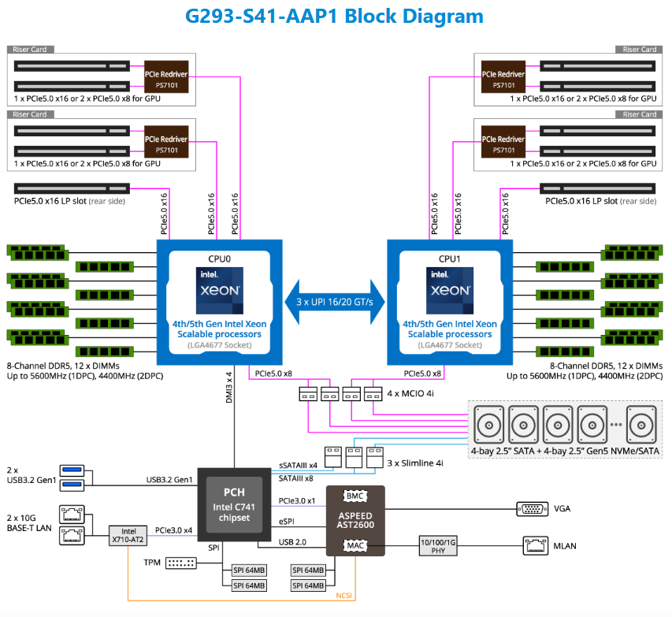Click the TPM header icon

point(181,563)
